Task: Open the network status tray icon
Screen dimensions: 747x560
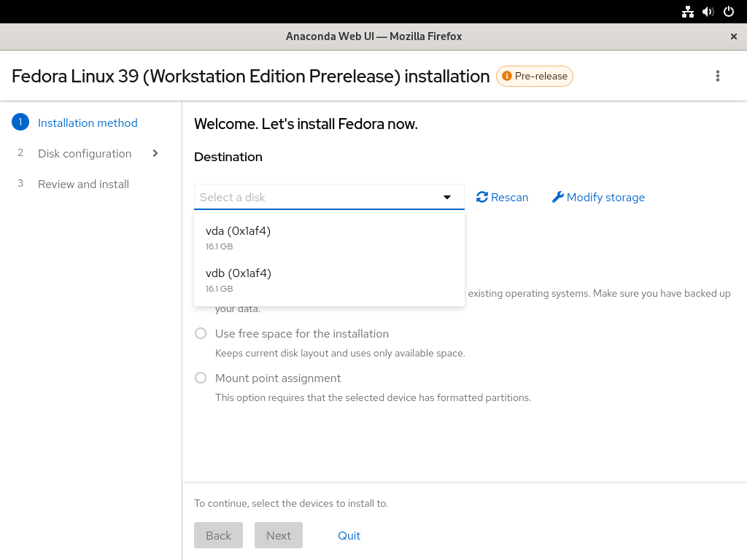Action: click(x=687, y=12)
